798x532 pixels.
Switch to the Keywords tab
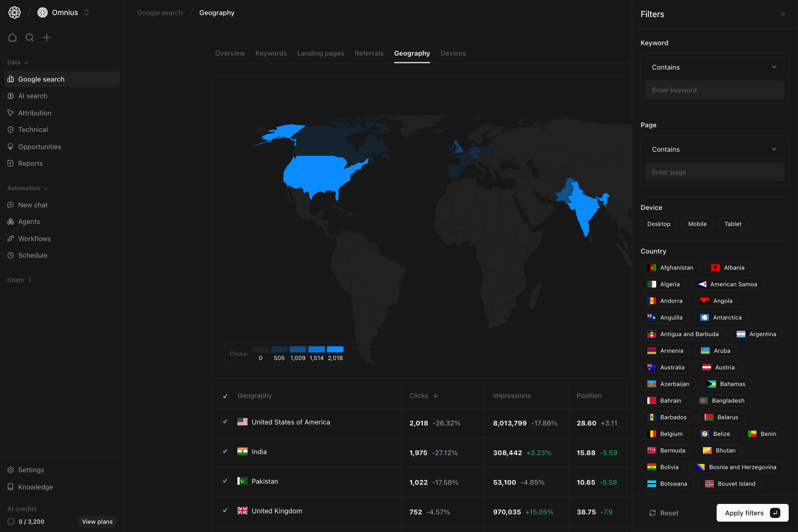tap(271, 53)
